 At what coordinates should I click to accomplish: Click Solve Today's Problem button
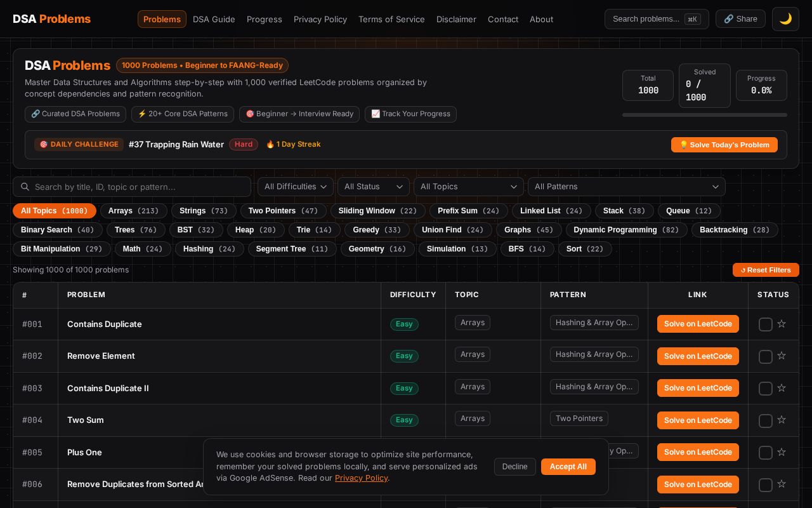point(724,145)
